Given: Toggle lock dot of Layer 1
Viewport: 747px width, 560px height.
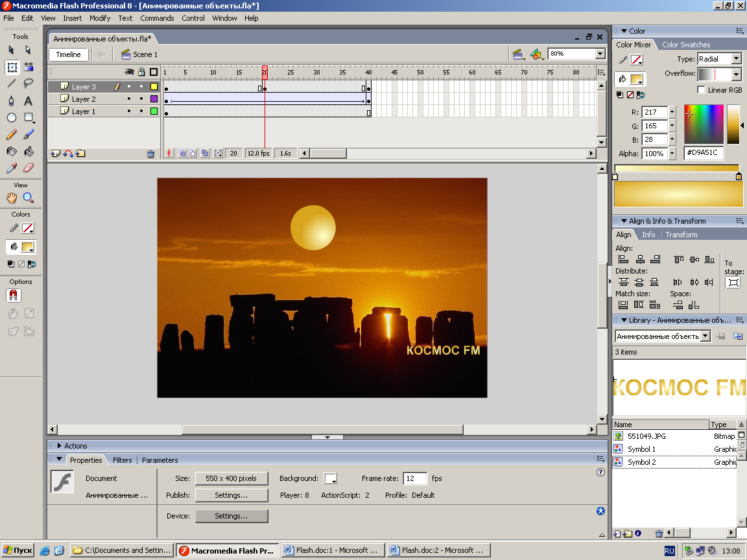Looking at the screenshot, I should tap(141, 111).
